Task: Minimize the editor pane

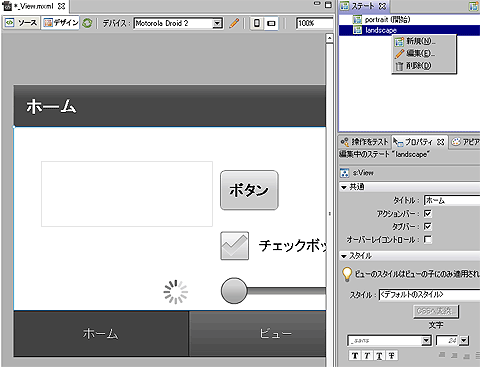Action: [x=317, y=4]
